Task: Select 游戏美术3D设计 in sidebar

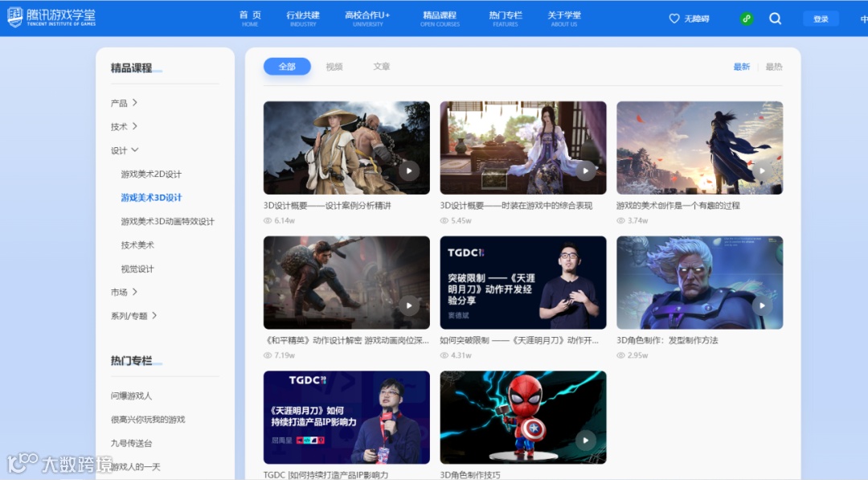Action: click(151, 198)
